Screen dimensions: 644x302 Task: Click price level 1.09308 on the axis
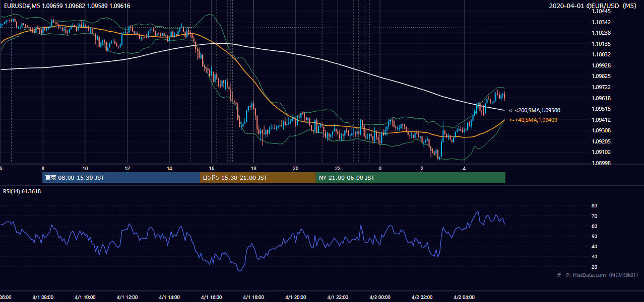click(x=601, y=130)
